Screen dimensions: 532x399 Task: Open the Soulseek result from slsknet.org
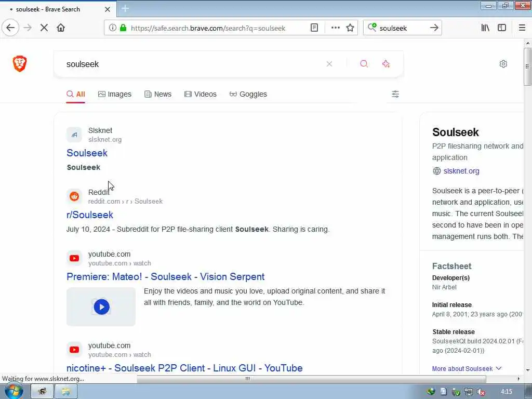click(87, 153)
